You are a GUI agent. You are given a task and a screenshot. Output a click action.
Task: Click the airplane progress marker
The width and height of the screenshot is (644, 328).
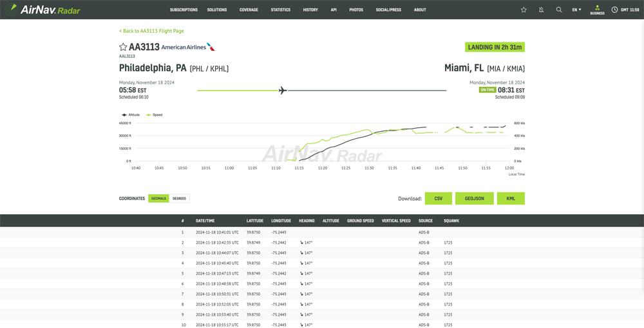(283, 90)
